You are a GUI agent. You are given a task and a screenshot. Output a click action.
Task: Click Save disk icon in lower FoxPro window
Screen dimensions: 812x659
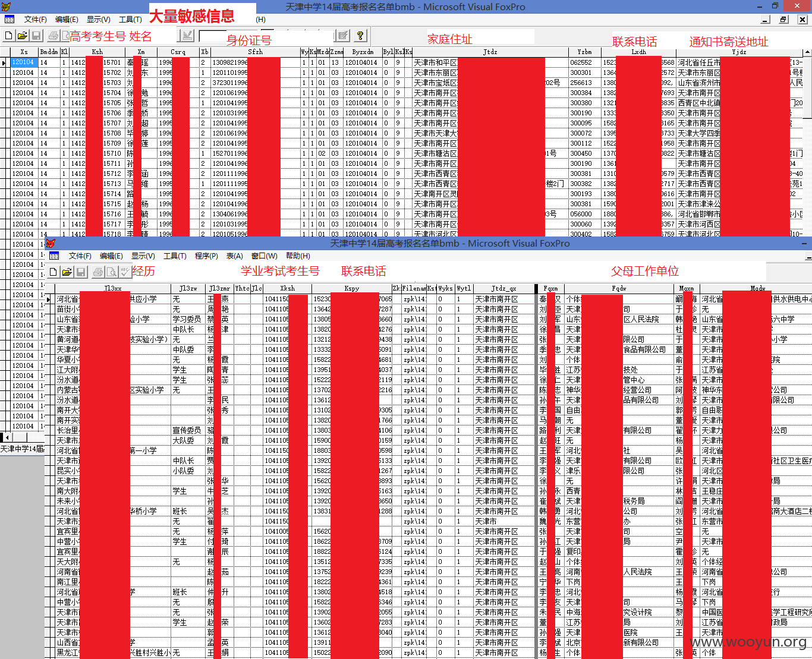[81, 272]
